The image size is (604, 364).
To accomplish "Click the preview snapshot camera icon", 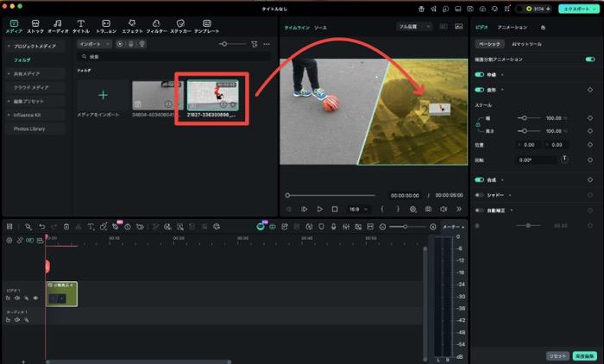I will (428, 209).
